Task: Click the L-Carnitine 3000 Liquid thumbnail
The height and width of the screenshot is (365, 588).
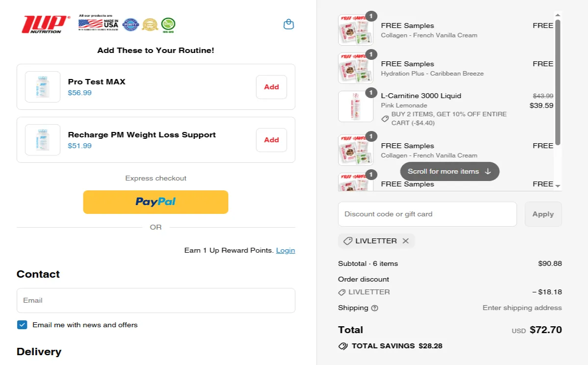Action: click(356, 106)
